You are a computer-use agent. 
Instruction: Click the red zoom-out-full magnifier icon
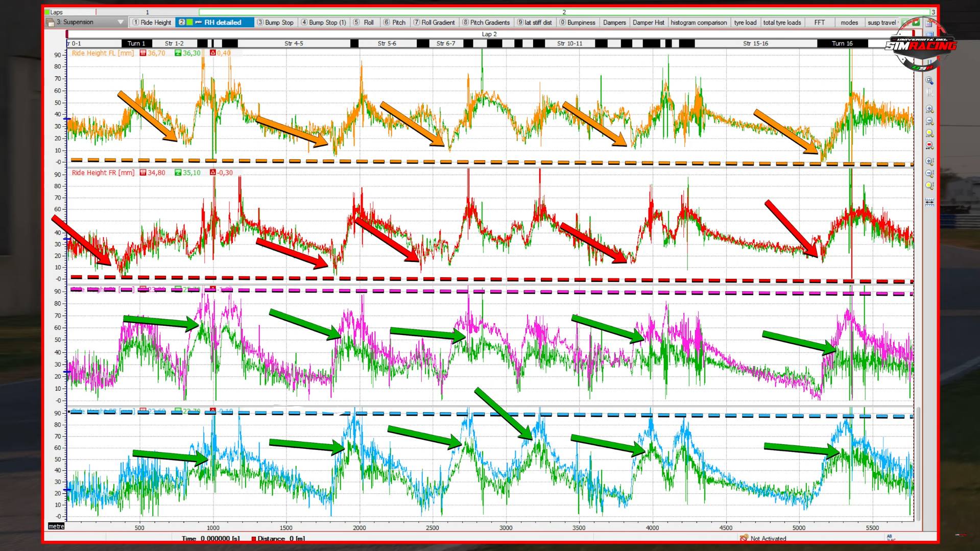coord(929,146)
